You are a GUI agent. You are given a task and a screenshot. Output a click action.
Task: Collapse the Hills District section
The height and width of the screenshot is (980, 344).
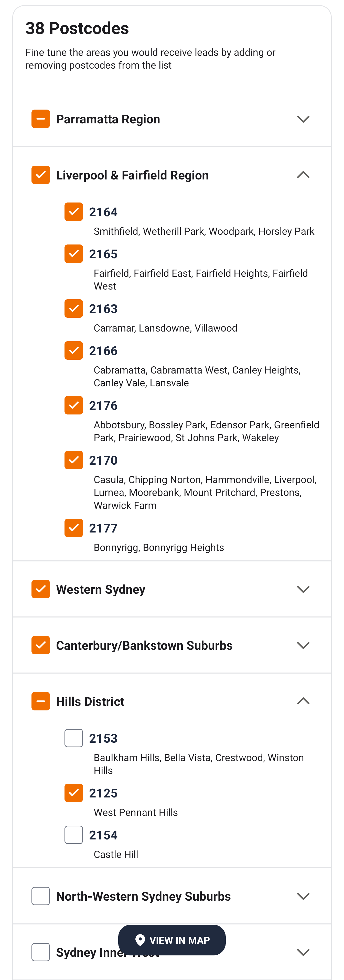(x=303, y=701)
